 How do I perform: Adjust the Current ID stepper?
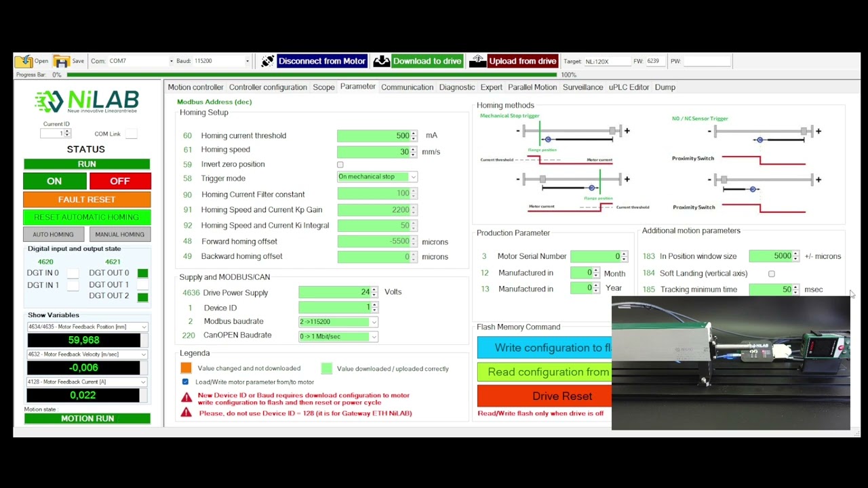point(67,134)
